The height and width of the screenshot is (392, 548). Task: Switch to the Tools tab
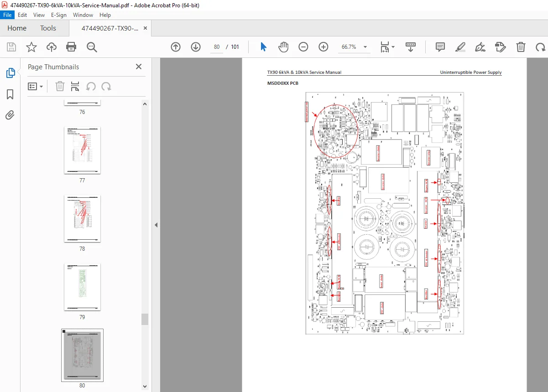[48, 28]
